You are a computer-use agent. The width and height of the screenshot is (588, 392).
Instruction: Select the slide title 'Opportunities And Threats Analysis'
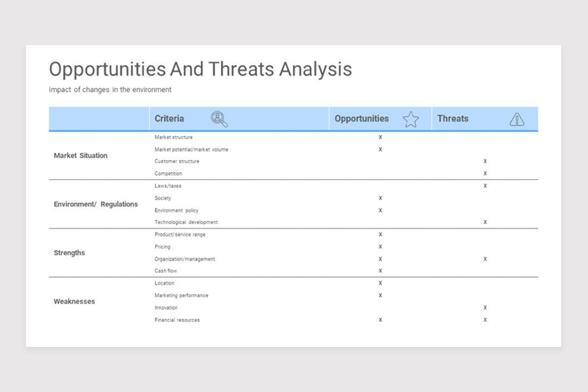pos(200,69)
